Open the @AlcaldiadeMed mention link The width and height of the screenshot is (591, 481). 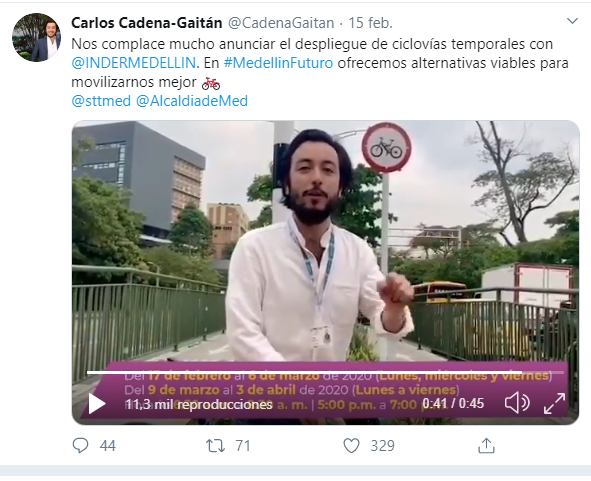pos(191,101)
